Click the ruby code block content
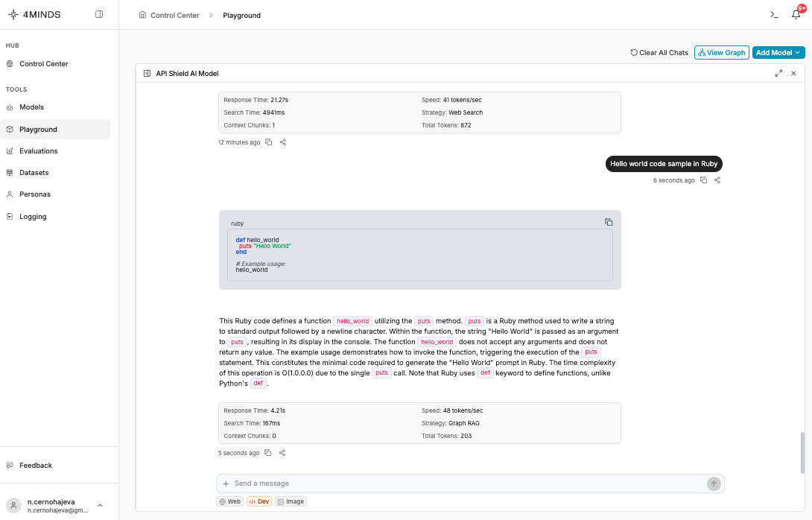This screenshot has height=520, width=812. [x=420, y=256]
